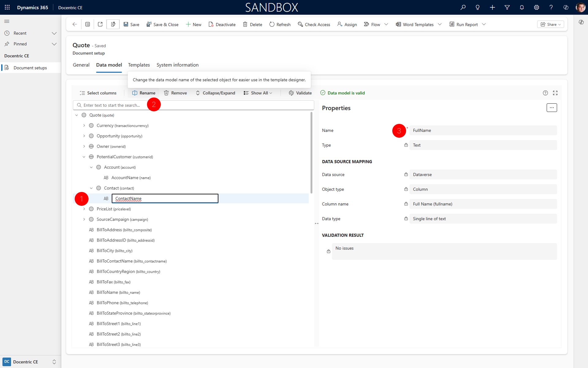The height and width of the screenshot is (368, 588).
Task: Click Select columns button
Action: coord(98,93)
